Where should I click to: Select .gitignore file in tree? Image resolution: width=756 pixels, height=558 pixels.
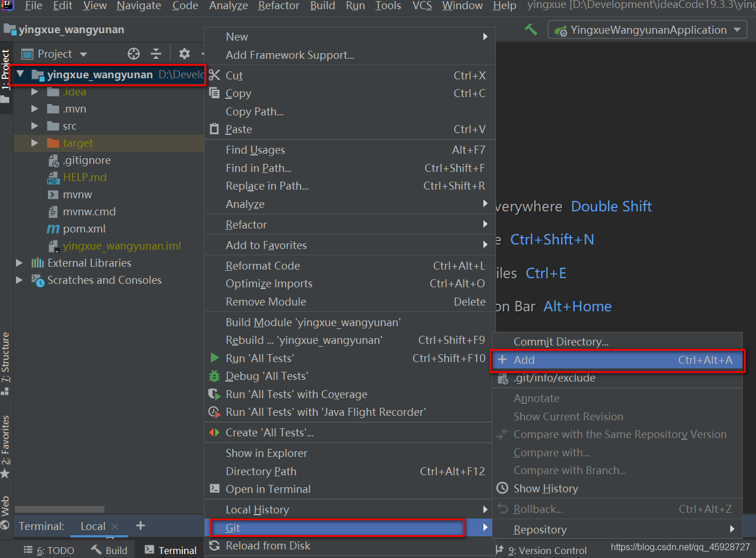(87, 160)
